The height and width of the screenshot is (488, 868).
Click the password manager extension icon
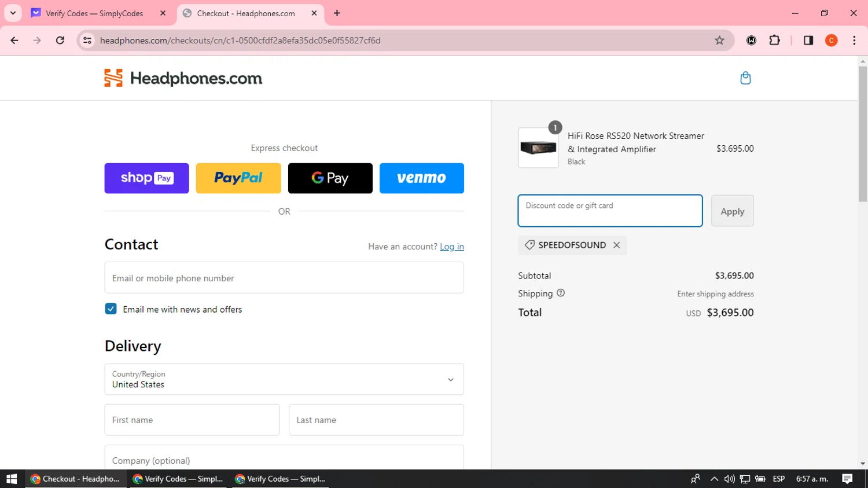(751, 41)
